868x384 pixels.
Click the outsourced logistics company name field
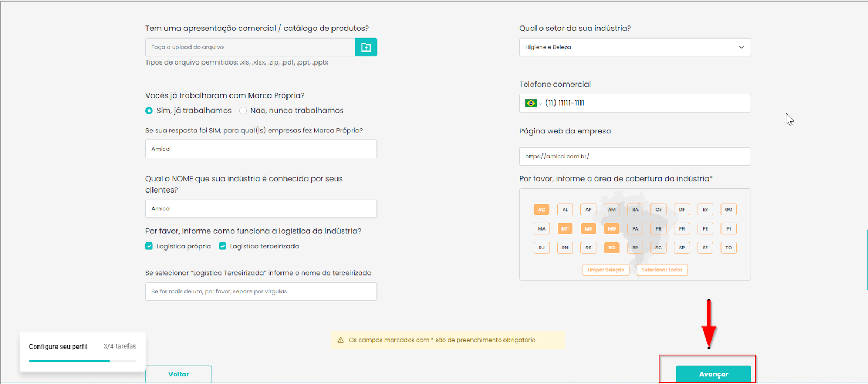point(261,291)
